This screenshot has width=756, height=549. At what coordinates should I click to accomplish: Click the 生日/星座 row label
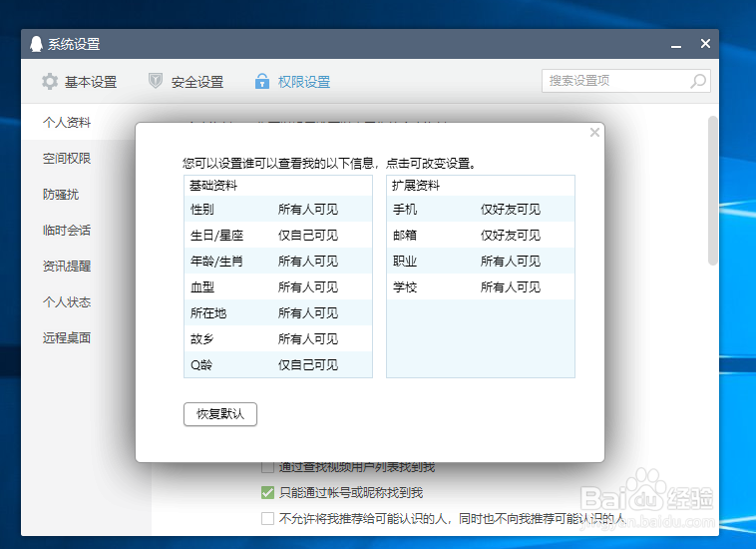click(217, 236)
